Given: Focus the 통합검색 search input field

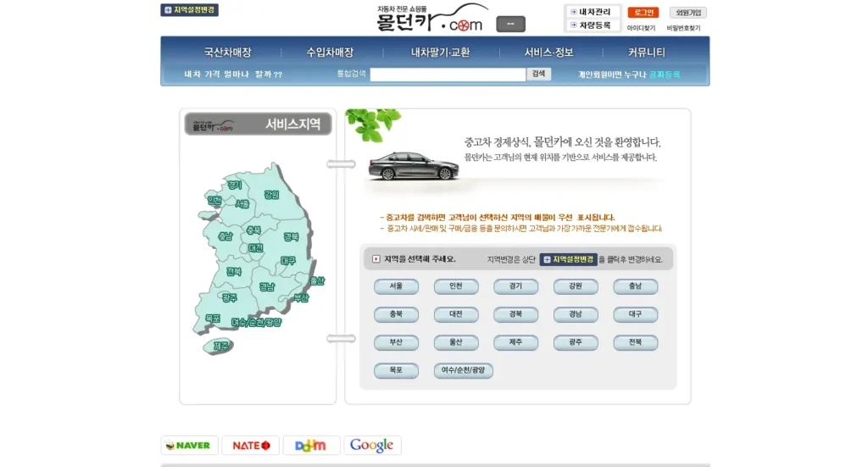Looking at the screenshot, I should pos(448,75).
